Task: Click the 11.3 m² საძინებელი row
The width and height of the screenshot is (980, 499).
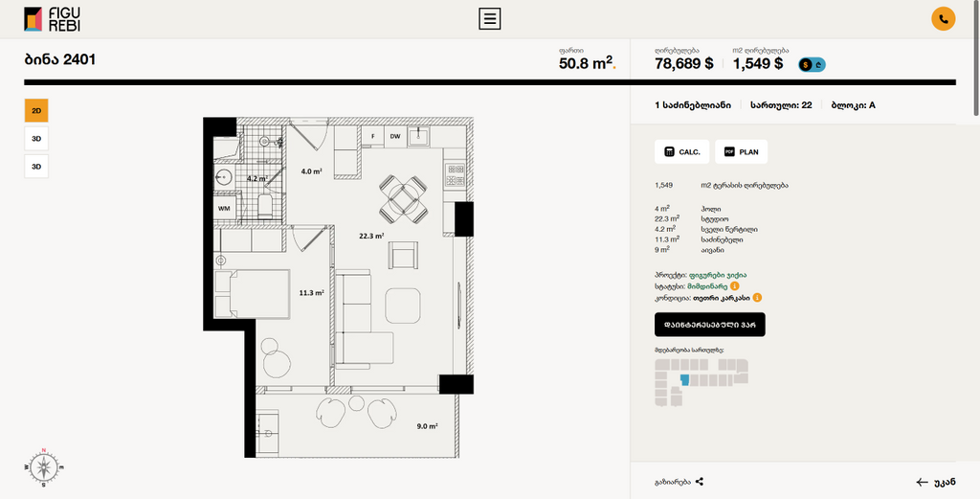Action: (699, 239)
